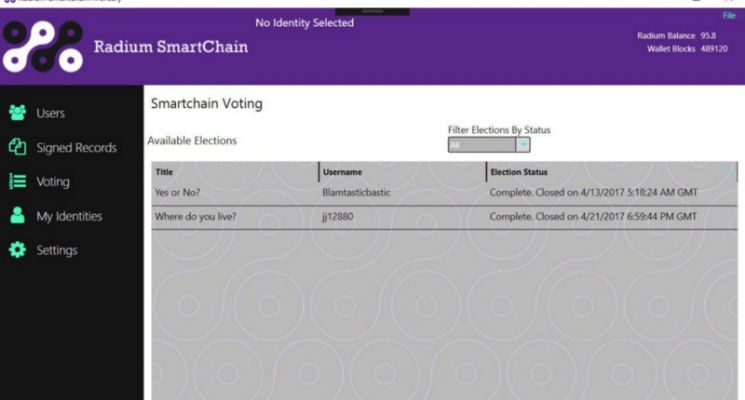
Task: Click the Radium SmartChain logo icon
Action: click(41, 47)
